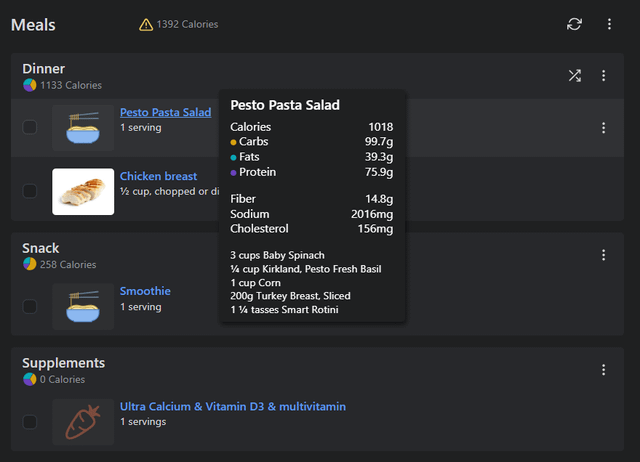The height and width of the screenshot is (462, 640).
Task: Select the Ultra Calcium supplement checkbox
Action: pyautogui.click(x=30, y=421)
